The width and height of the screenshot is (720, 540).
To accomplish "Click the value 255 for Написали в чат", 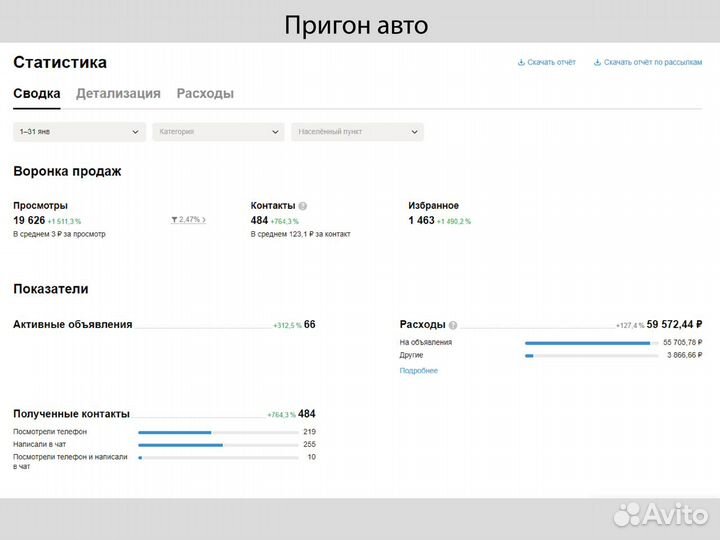I will (x=309, y=444).
